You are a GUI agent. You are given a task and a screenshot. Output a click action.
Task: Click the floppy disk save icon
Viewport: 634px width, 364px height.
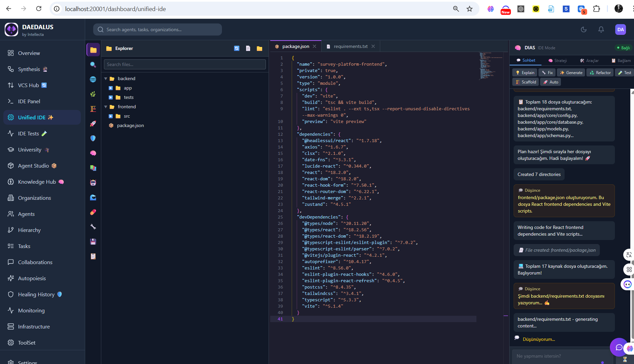click(x=93, y=242)
